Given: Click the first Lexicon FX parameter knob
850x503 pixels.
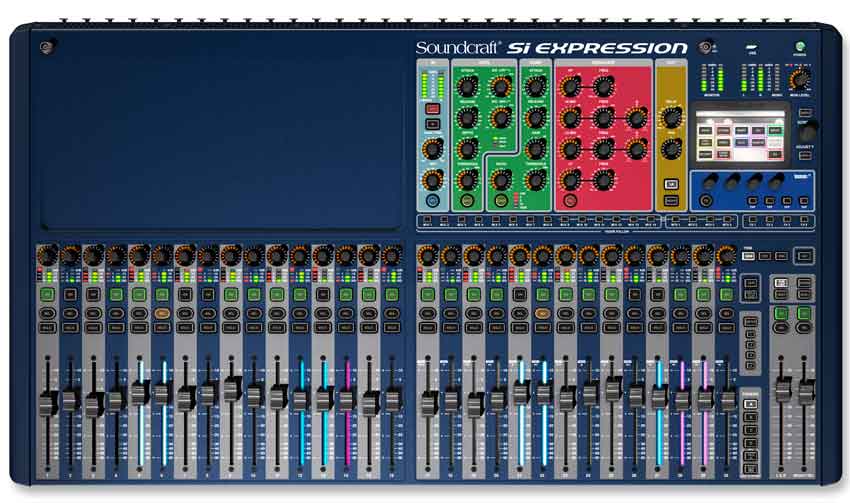Looking at the screenshot, I should [711, 181].
